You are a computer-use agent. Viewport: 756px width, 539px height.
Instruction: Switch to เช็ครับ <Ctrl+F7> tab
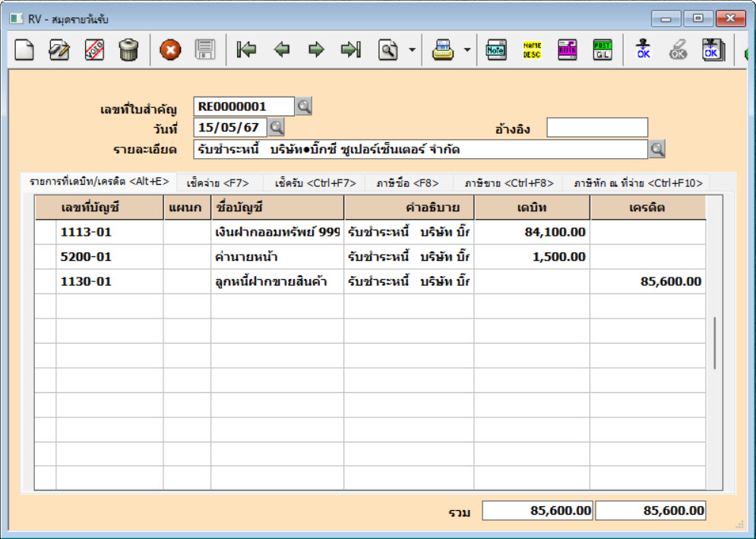pos(315,183)
